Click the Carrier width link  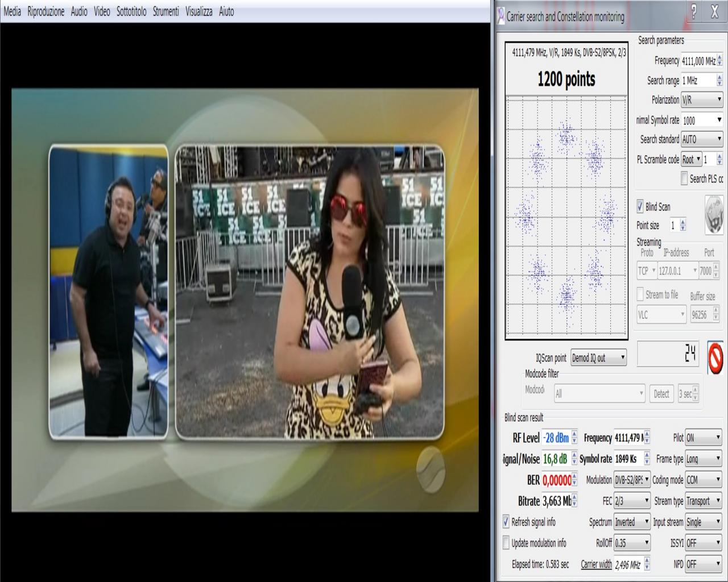coord(596,564)
